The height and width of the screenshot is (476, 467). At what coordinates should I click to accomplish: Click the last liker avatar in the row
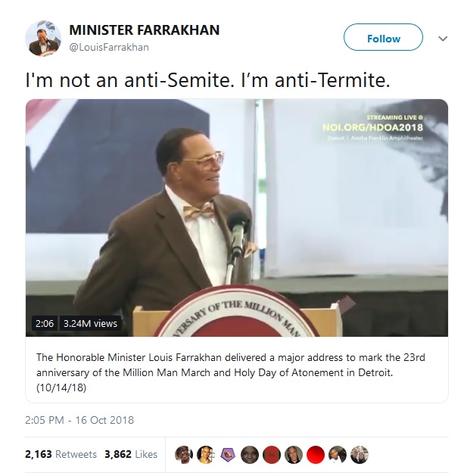360,454
